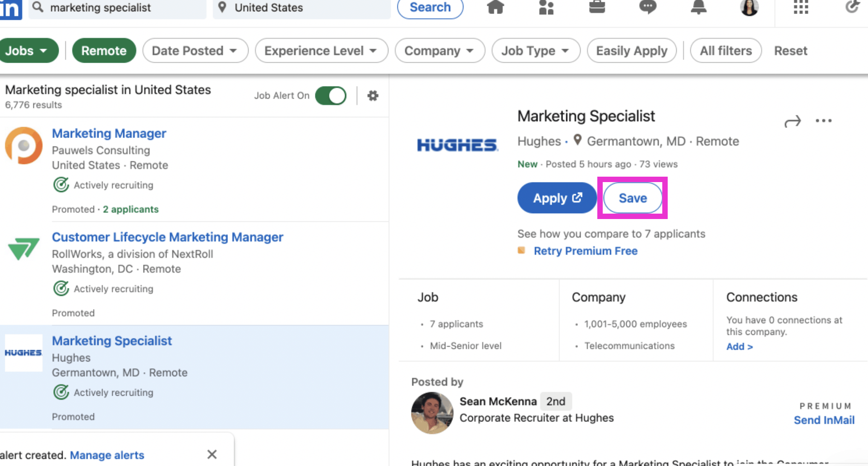Click the Pauwels Consulting company logo
Viewport: 868px width, 466px height.
(x=23, y=146)
